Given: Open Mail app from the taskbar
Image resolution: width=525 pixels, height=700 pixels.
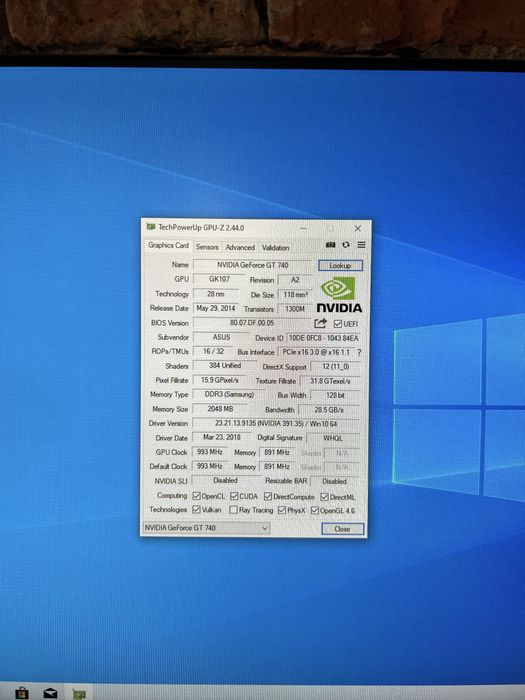Looking at the screenshot, I should tap(50, 694).
